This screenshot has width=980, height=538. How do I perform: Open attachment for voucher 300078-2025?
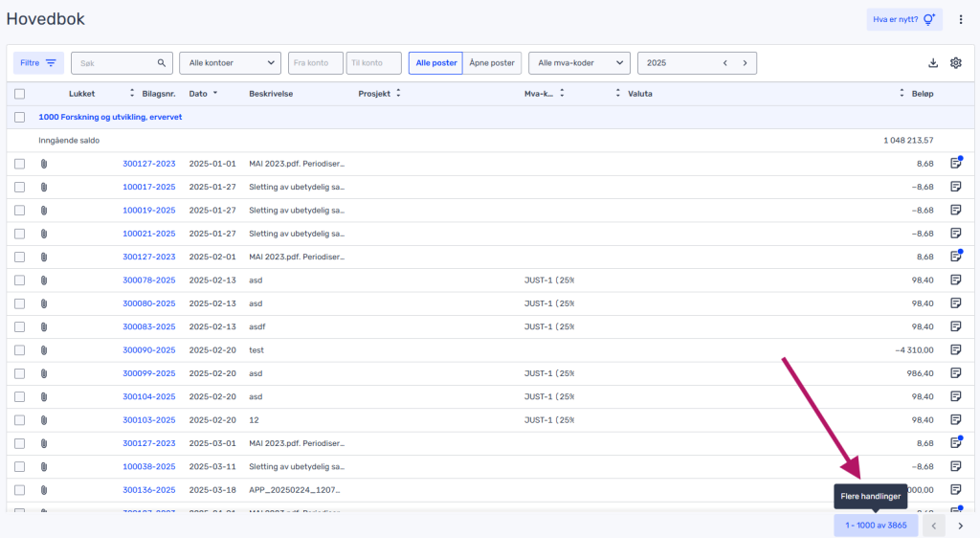click(44, 280)
